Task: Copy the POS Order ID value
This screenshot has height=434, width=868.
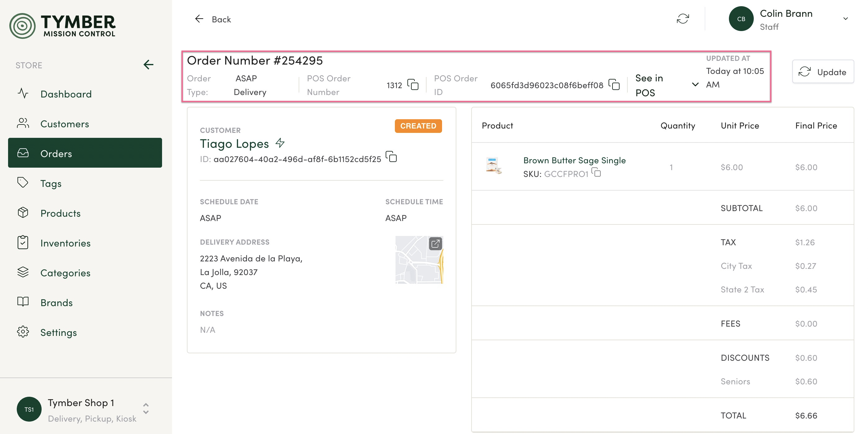Action: [614, 84]
